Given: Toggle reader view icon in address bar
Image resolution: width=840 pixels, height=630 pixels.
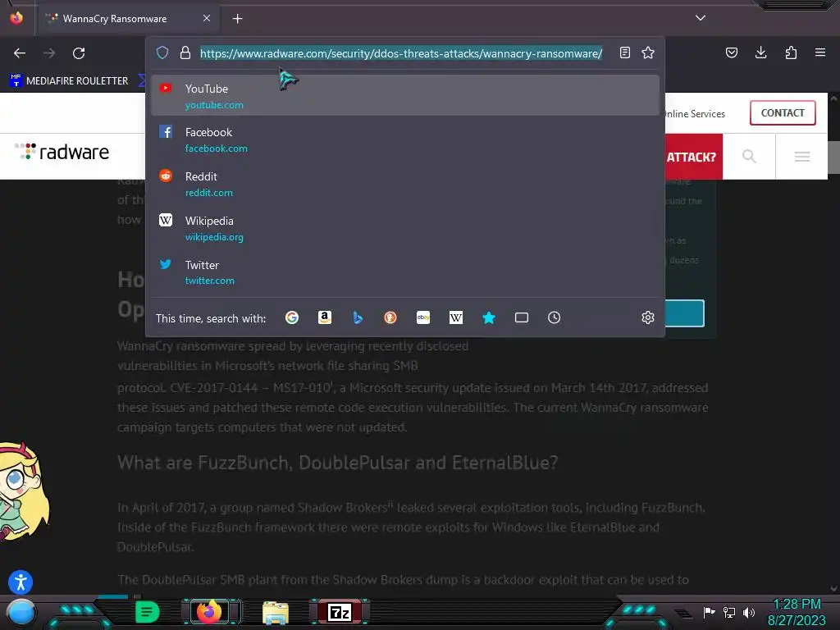Looking at the screenshot, I should pyautogui.click(x=624, y=52).
